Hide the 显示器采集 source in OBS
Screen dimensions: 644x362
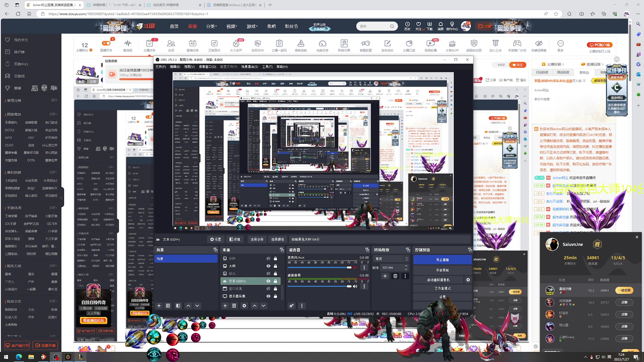[x=268, y=296]
